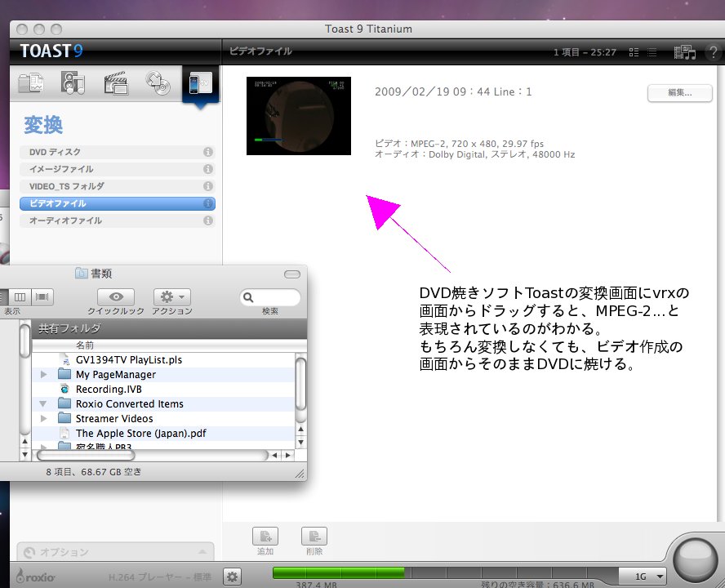Screen dimensions: 725x588
Task: Select Roxio Converted Items folder row
Action: click(x=163, y=404)
